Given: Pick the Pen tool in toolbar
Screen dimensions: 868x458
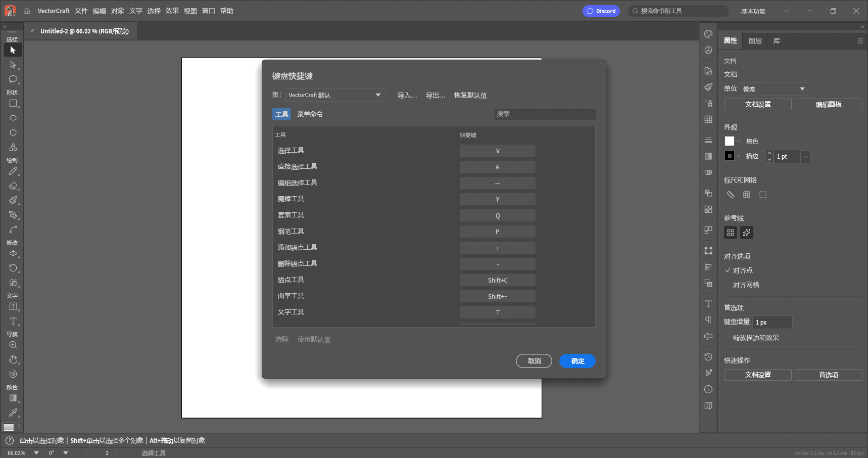Looking at the screenshot, I should pyautogui.click(x=13, y=215).
